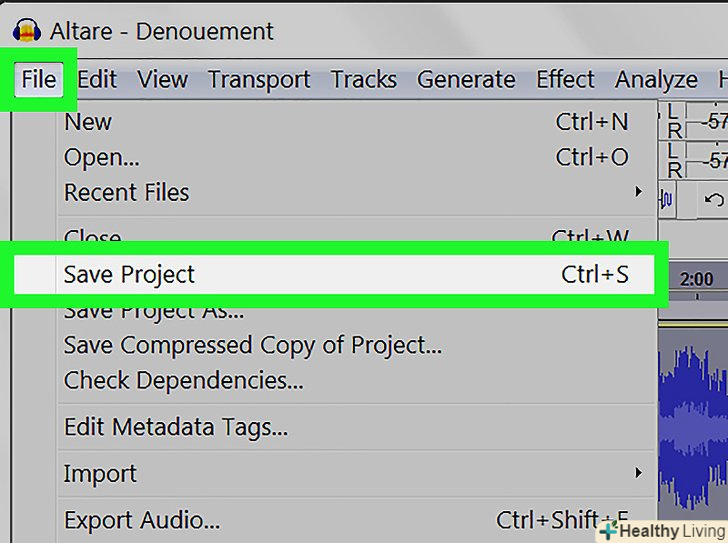
Task: Open the View menu
Action: [162, 80]
